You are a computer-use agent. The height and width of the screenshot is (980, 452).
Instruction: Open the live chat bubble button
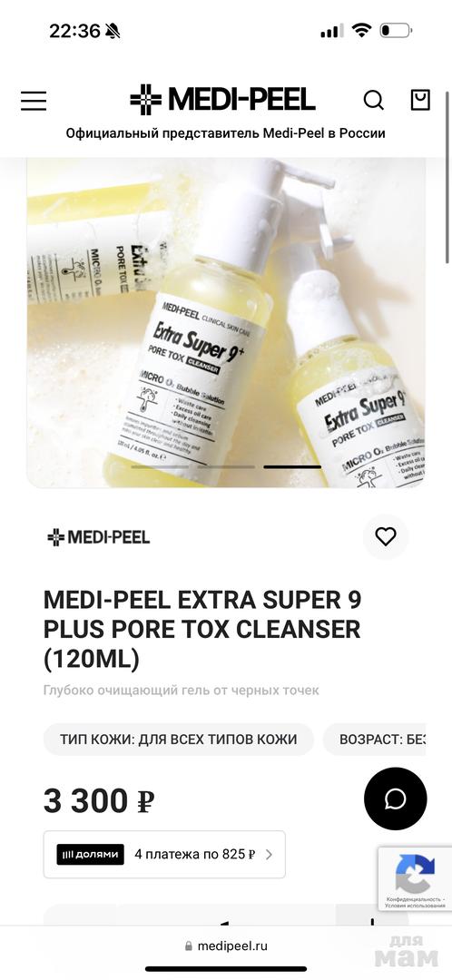coord(396,799)
